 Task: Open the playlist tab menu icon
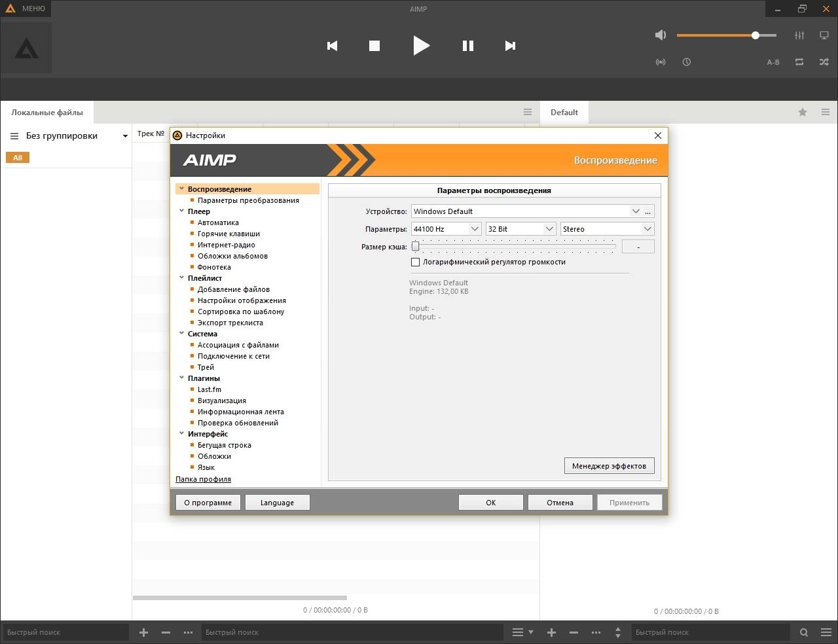[826, 112]
